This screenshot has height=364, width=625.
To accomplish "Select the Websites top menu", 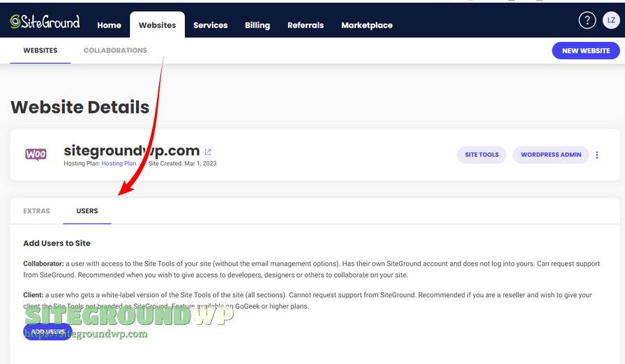I will click(x=157, y=25).
